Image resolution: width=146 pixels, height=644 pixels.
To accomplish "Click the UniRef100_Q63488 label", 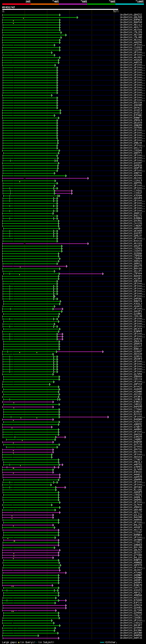I will click(x=131, y=231).
